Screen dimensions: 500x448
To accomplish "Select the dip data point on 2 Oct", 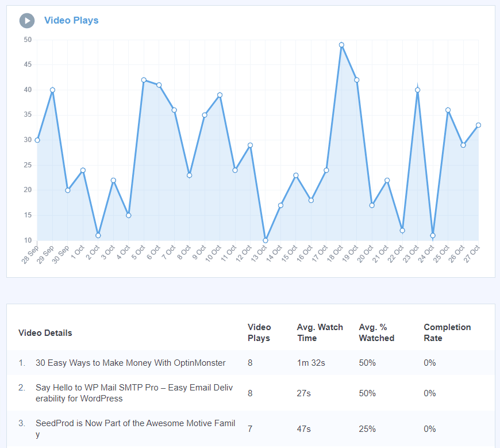I will coord(98,235).
